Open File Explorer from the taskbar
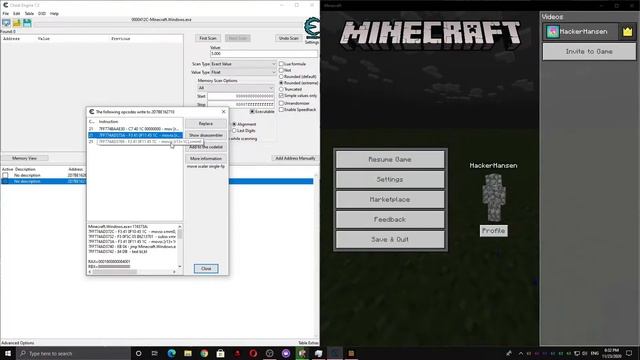The image size is (640, 360). click(188, 353)
